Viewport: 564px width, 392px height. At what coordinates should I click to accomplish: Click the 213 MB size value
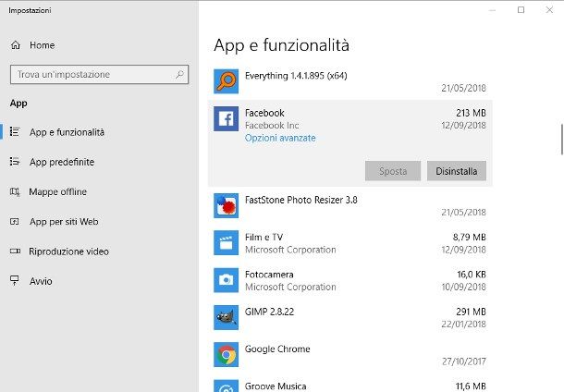471,113
